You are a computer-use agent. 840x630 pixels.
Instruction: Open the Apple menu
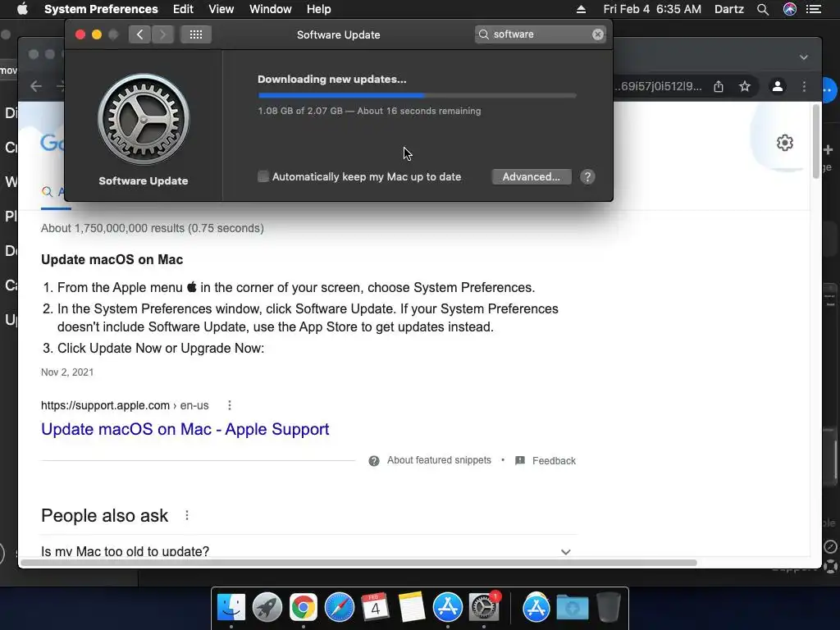[x=22, y=9]
